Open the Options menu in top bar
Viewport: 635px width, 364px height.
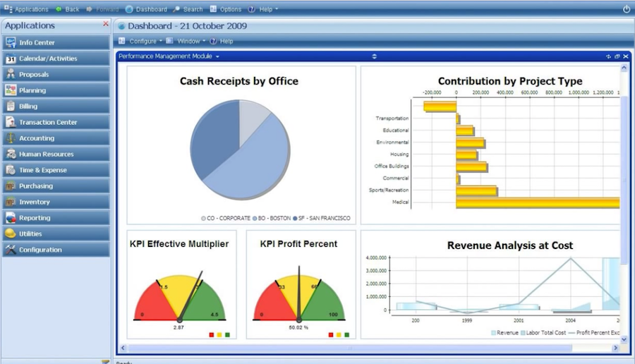(226, 9)
